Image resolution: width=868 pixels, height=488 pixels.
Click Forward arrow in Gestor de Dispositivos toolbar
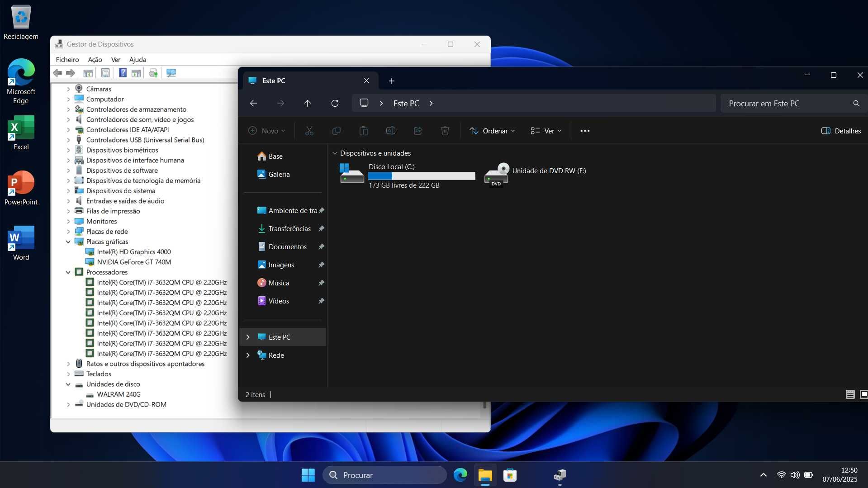[71, 73]
